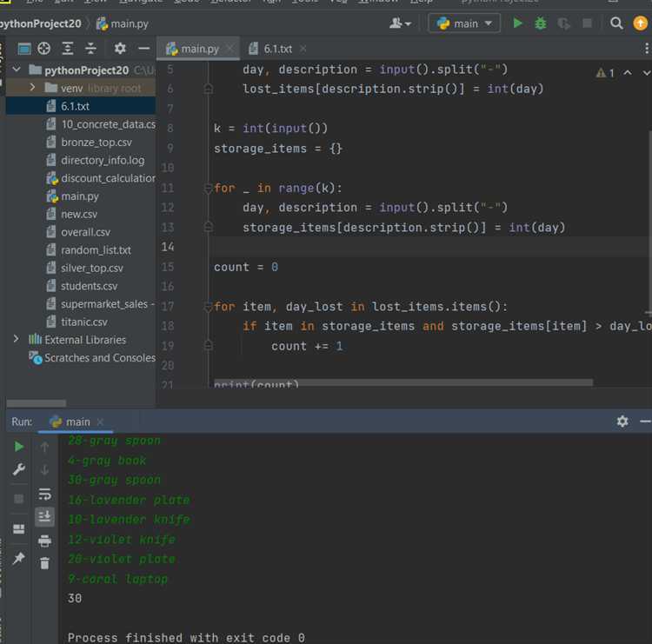Click the Project view icon in tool window header
The image size is (652, 644).
click(24, 49)
